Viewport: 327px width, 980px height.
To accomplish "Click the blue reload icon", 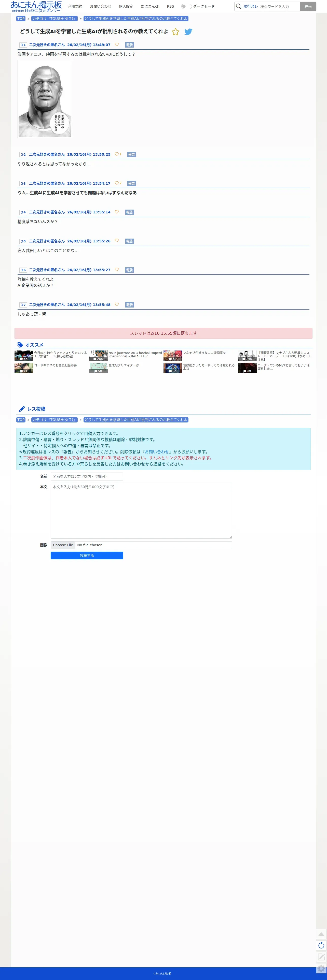I will (x=321, y=945).
